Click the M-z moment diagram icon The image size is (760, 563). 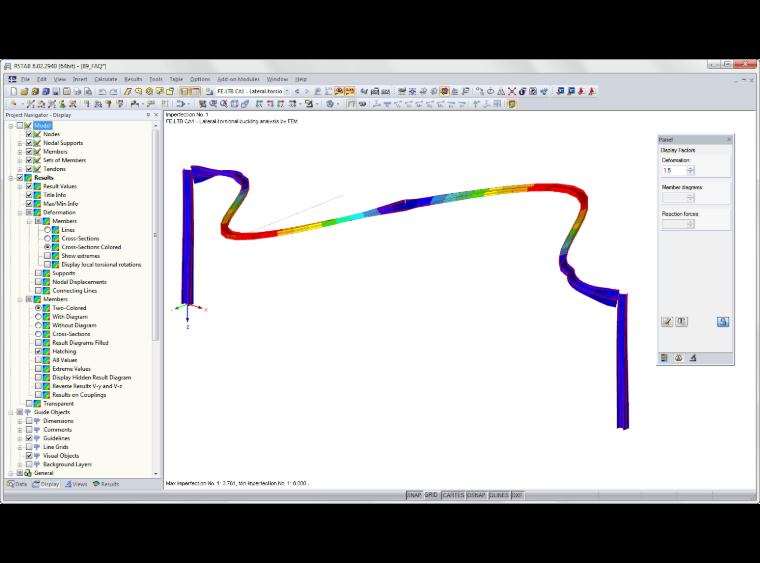click(x=441, y=104)
